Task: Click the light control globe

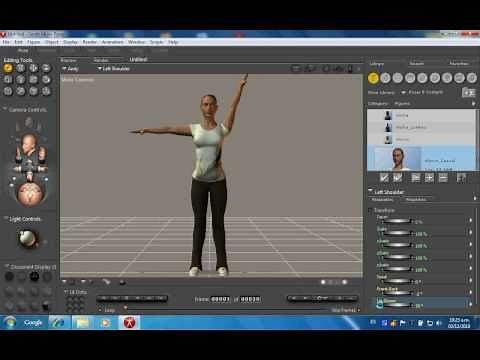Action: tap(28, 238)
